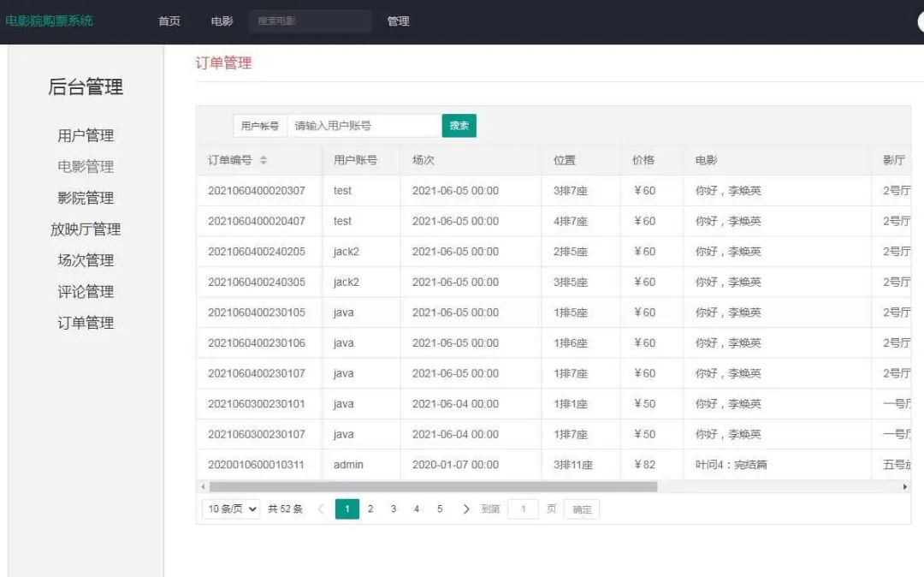Click the 确定 button in pagination bar
Image resolution: width=924 pixels, height=577 pixels.
pyautogui.click(x=582, y=509)
